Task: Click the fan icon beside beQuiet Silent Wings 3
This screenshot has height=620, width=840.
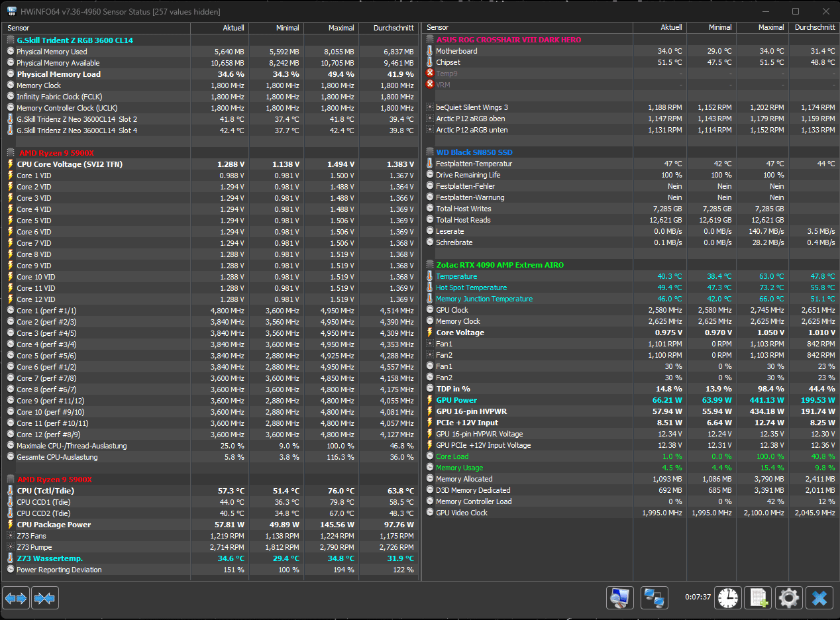Action: (x=430, y=107)
